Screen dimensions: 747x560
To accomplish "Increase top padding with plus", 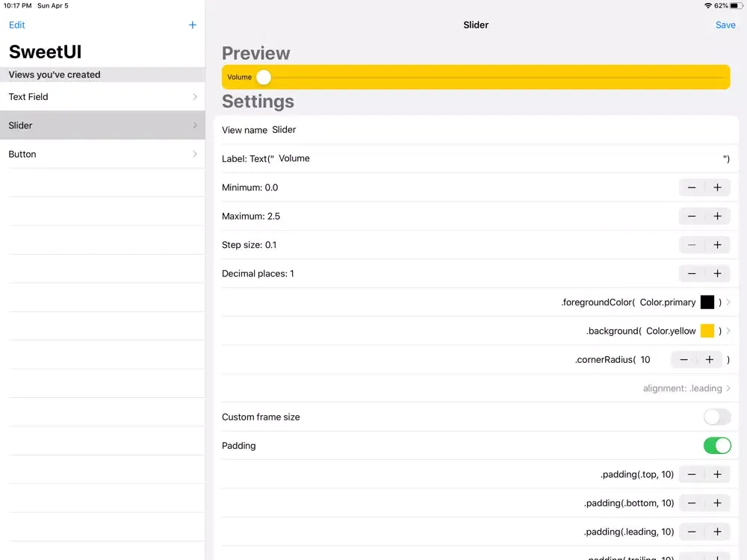I will pos(717,474).
